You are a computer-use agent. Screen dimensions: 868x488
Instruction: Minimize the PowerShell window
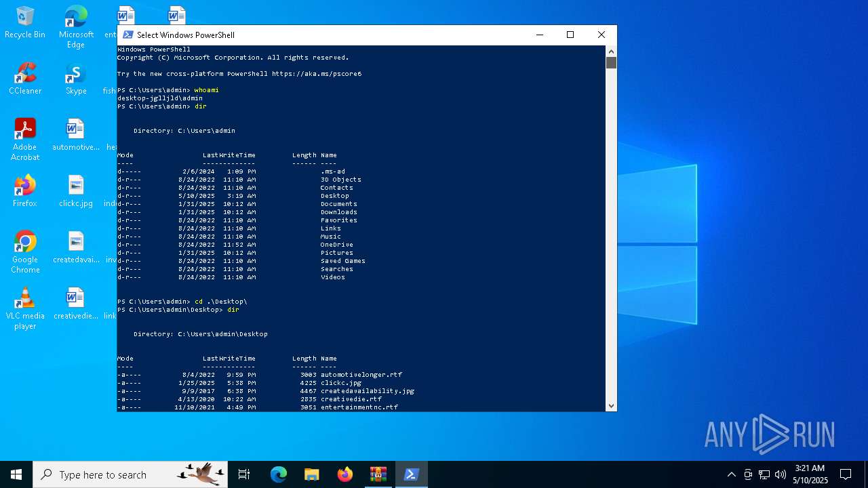[540, 35]
